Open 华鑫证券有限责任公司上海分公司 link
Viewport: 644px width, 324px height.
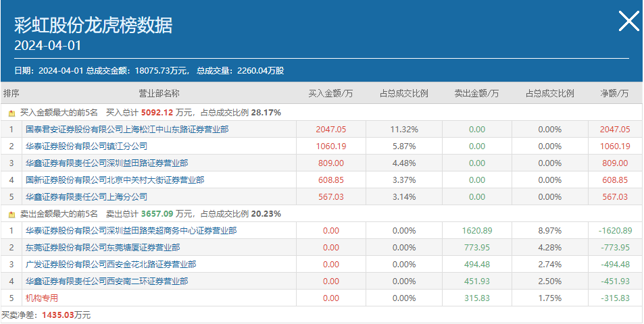[x=86, y=196]
